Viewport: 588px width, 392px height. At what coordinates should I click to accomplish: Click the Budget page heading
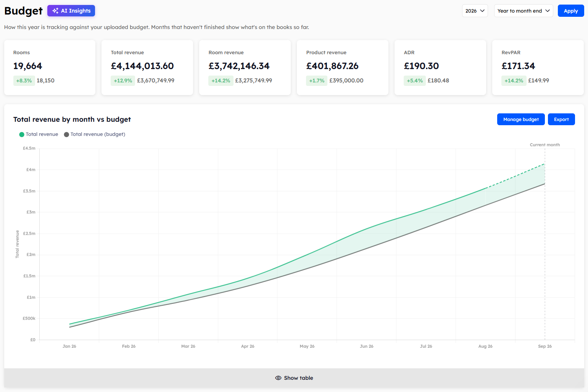pyautogui.click(x=23, y=11)
